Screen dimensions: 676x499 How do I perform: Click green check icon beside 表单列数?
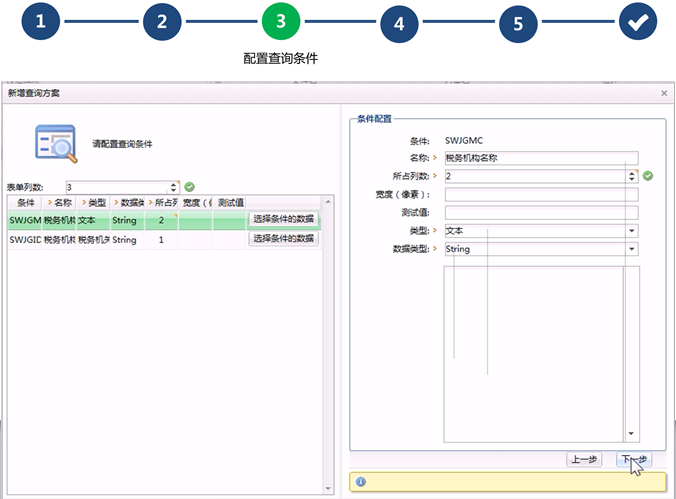click(x=189, y=186)
